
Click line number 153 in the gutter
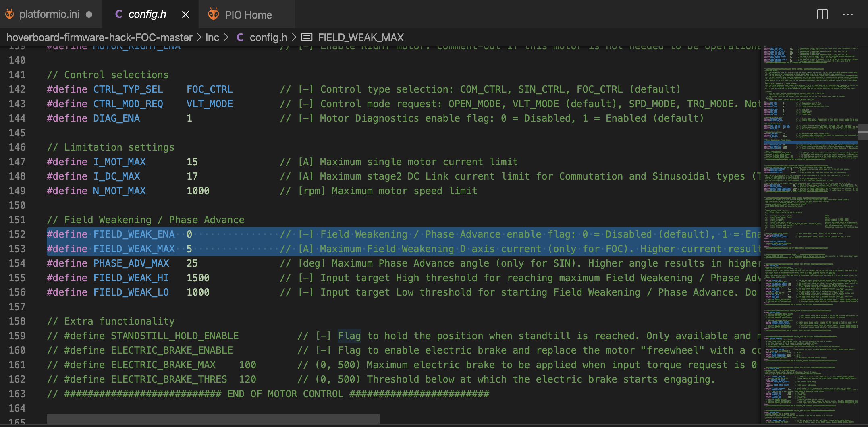pyautogui.click(x=17, y=249)
